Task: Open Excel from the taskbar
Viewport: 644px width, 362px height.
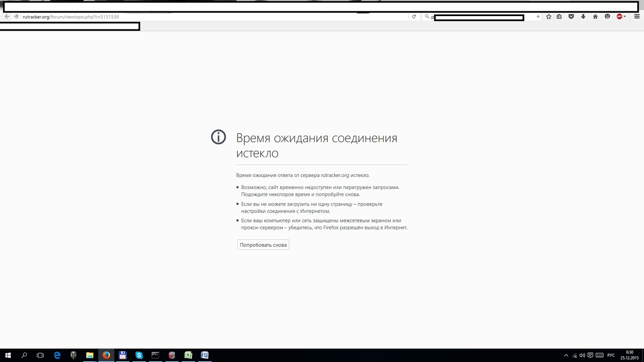Action: [188, 355]
